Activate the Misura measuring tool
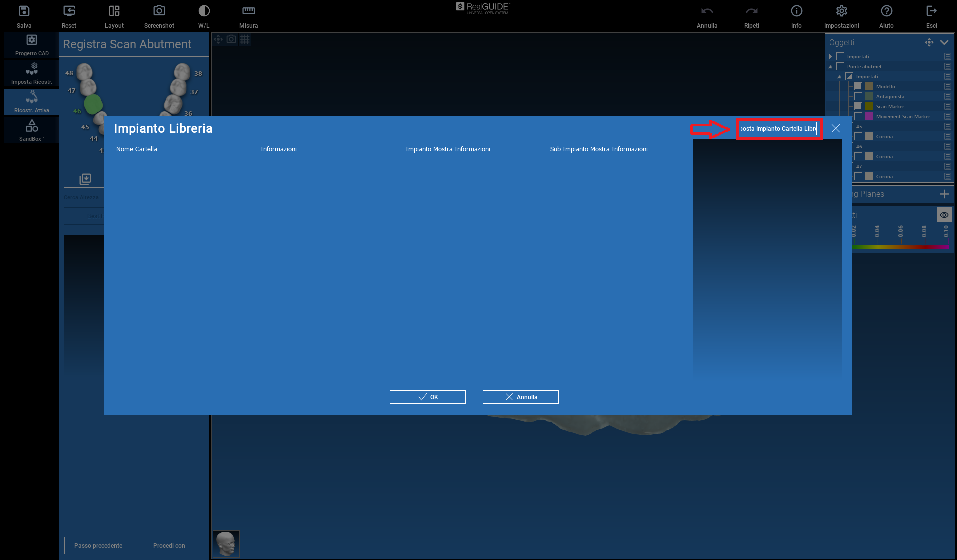Screen dimensions: 957x560 coord(248,11)
